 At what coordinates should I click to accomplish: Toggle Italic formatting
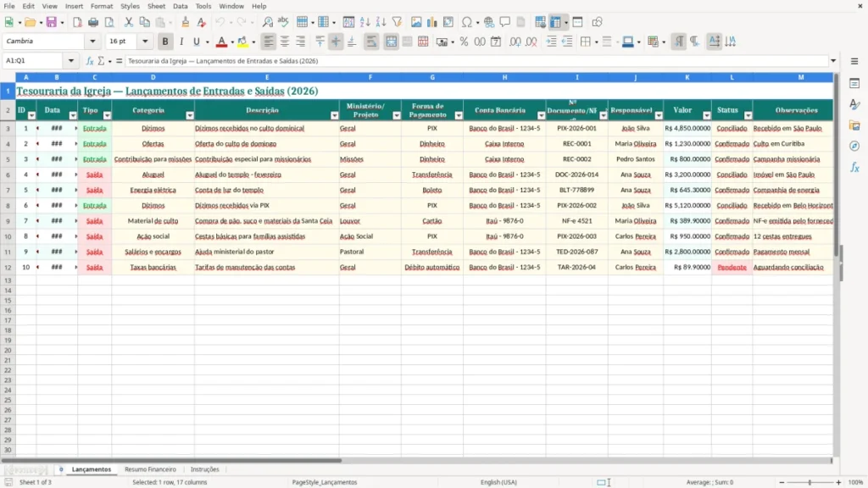pyautogui.click(x=181, y=42)
